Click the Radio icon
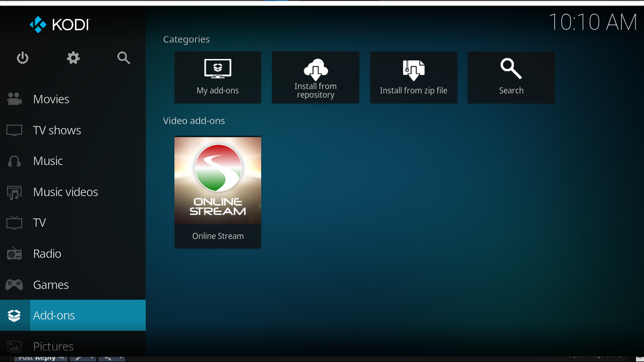Screen dimensions: 644x362 [x=14, y=254]
